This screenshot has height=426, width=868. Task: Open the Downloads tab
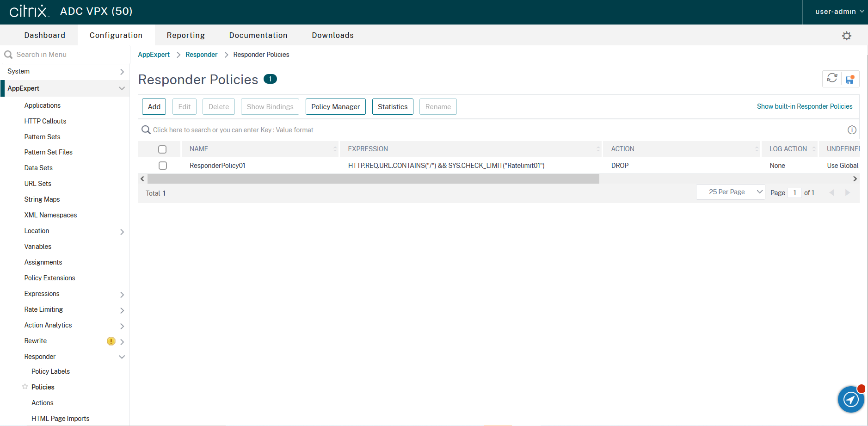[333, 35]
